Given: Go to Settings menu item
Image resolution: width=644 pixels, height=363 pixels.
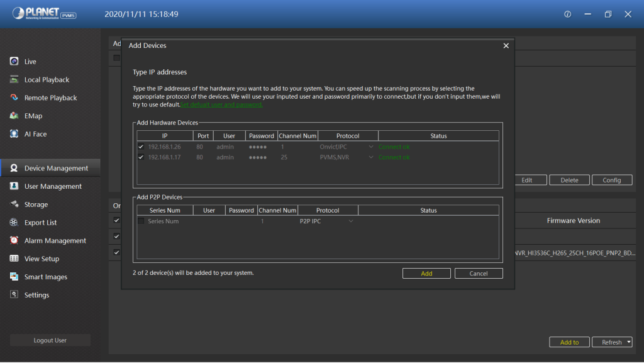Looking at the screenshot, I should [36, 295].
